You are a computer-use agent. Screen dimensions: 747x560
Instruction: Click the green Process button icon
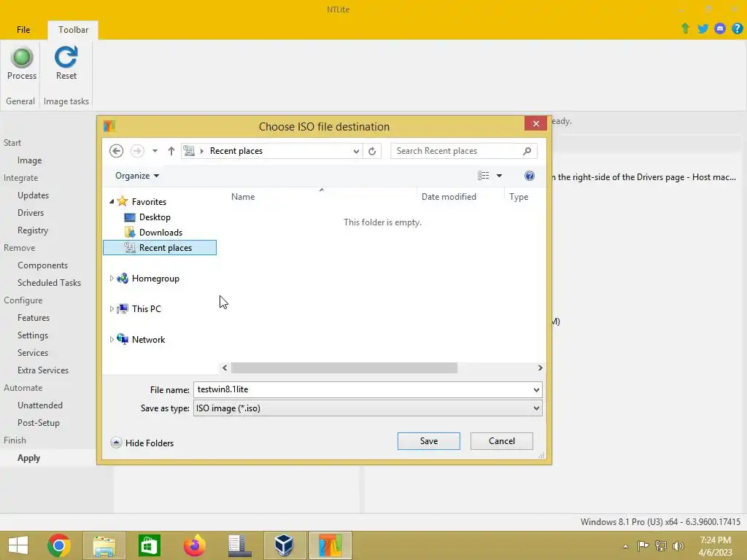(22, 58)
